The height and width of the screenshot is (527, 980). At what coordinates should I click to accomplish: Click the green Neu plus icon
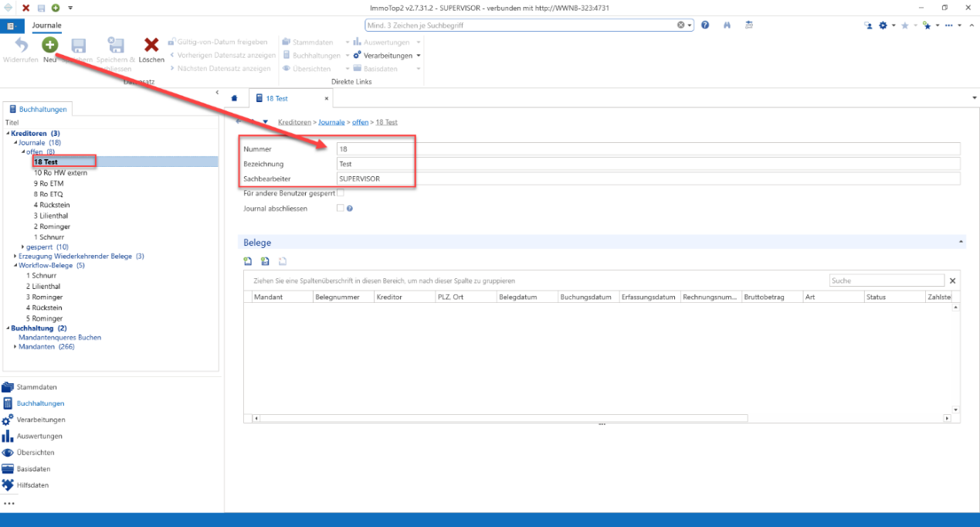tap(49, 45)
